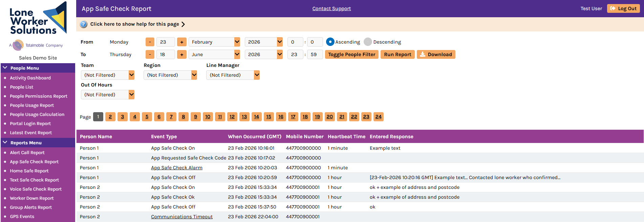The height and width of the screenshot is (222, 644).
Task: Open Portal Login Report
Action: (x=30, y=124)
